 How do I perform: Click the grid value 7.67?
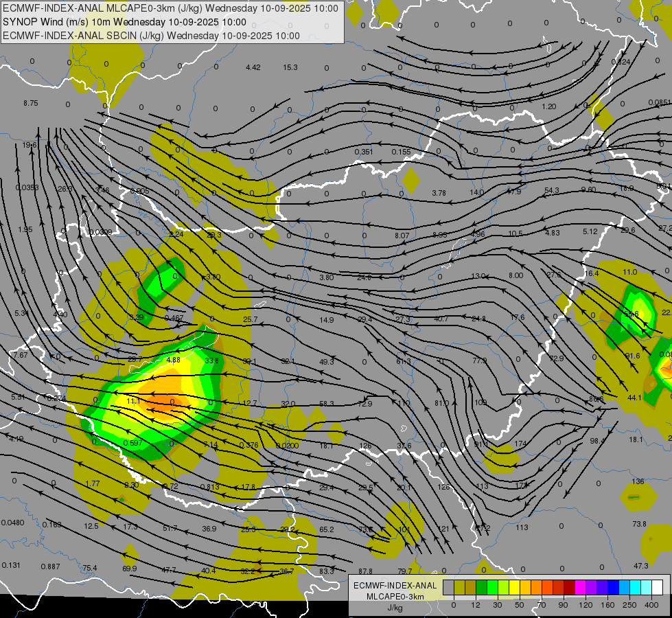click(x=20, y=355)
